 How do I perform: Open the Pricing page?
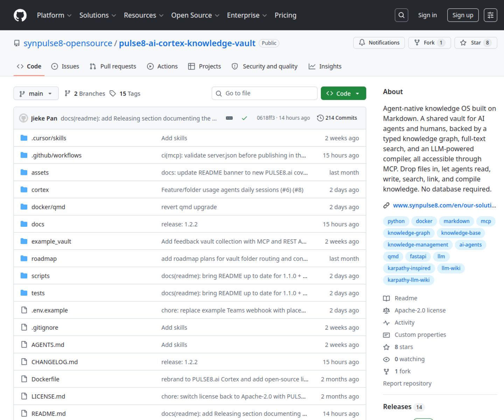click(x=286, y=15)
